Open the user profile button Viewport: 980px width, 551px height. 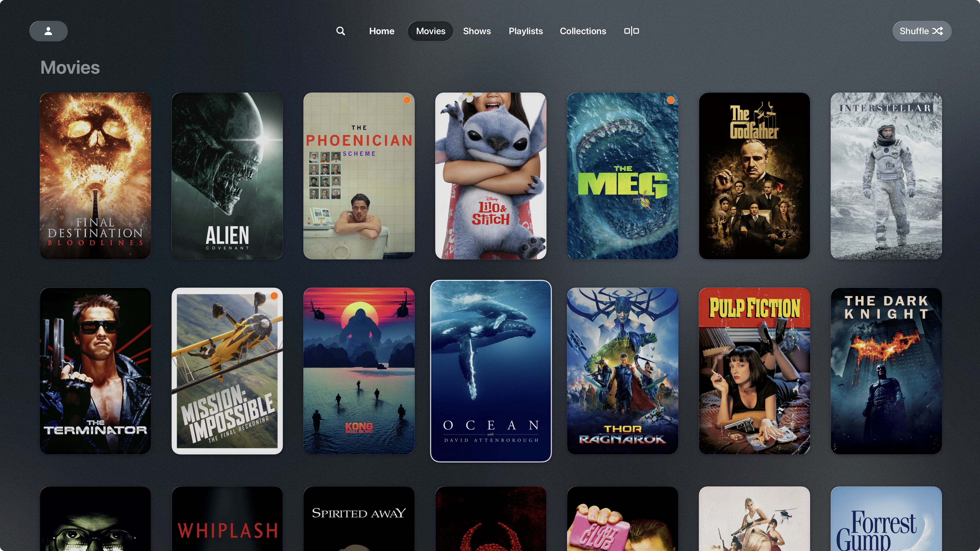coord(48,31)
